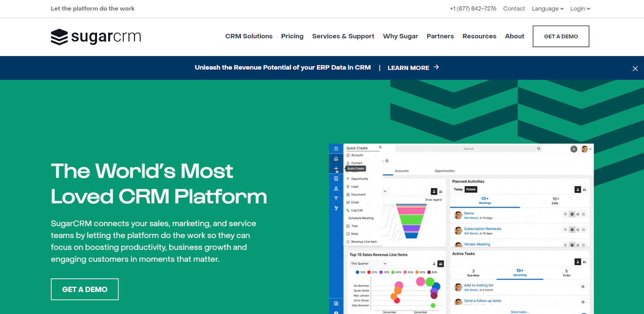Close the Add to mailing list task
This screenshot has width=644, height=314.
click(583, 287)
